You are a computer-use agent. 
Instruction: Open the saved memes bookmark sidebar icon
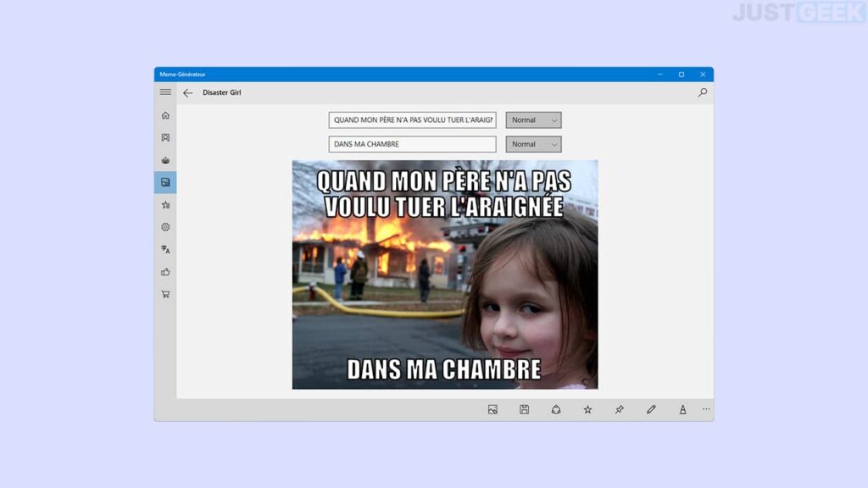(165, 137)
